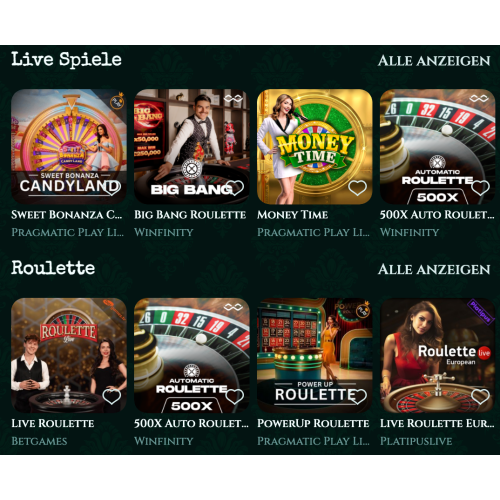
Task: Tap heart on Roulette section 500X Auto Roulette
Action: coord(235,396)
